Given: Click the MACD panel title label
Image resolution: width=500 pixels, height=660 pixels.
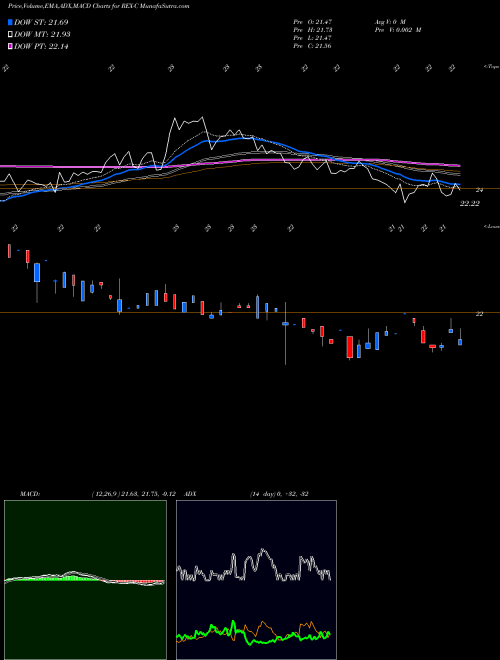Looking at the screenshot, I should tap(29, 494).
